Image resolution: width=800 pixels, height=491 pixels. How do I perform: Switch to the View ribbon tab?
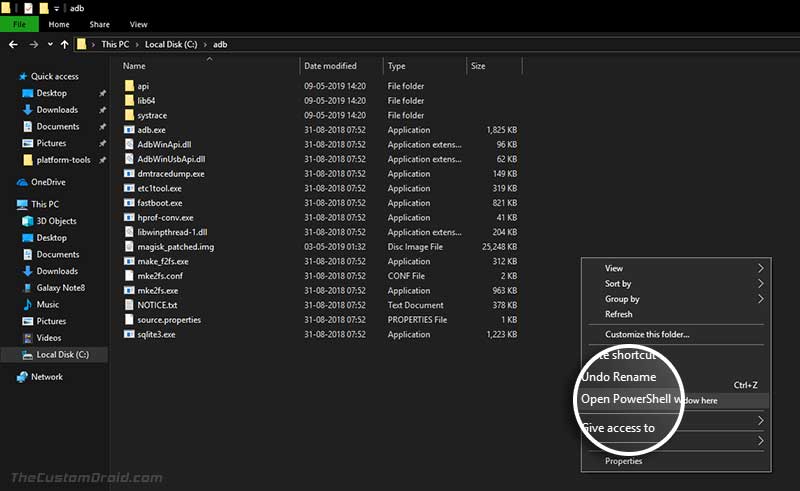tap(138, 24)
